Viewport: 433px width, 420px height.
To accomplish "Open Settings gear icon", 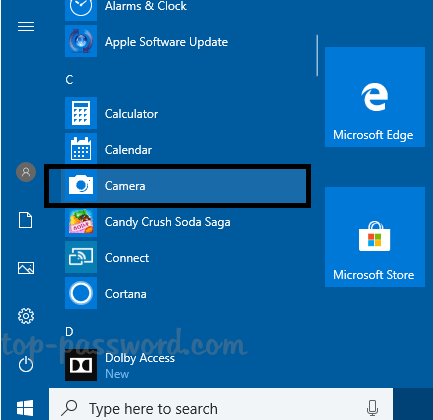I will click(26, 316).
